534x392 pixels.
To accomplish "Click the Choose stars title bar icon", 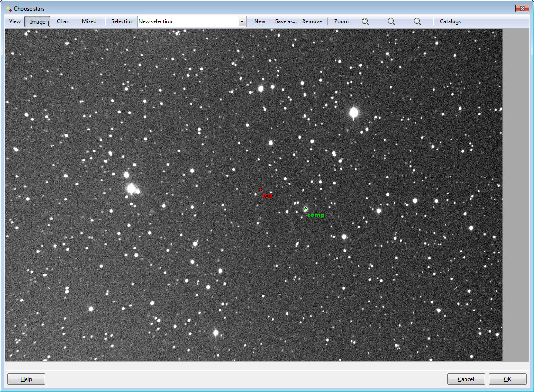I will [8, 9].
